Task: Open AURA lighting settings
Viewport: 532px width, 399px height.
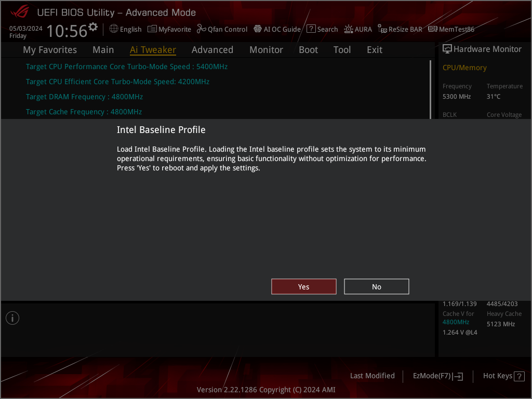Action: coord(358,29)
